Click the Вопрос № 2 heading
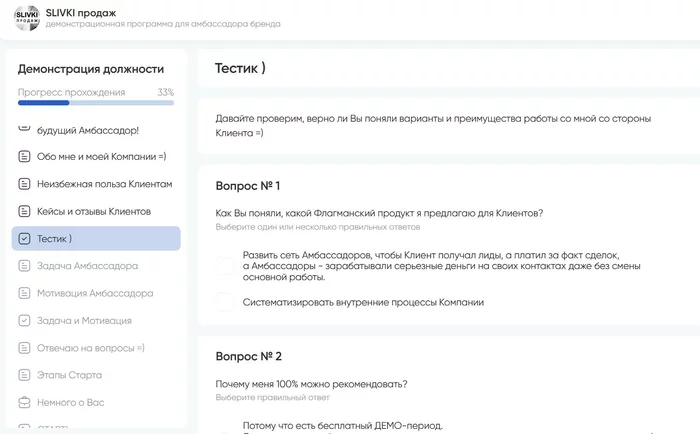 coord(249,356)
